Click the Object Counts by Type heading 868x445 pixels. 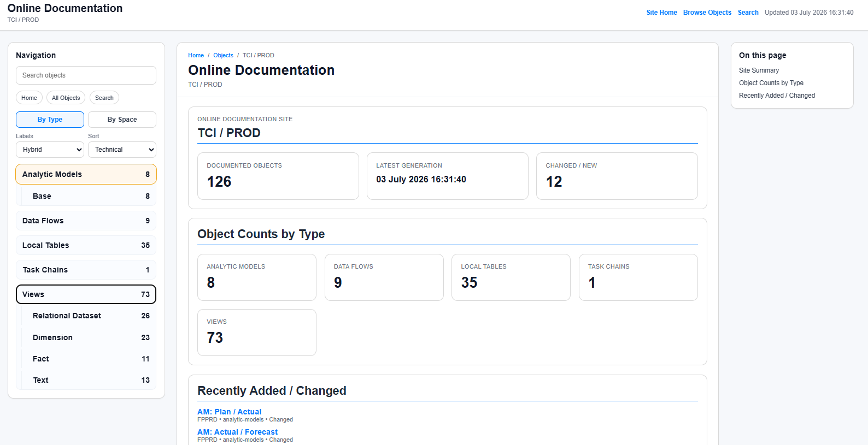point(261,234)
